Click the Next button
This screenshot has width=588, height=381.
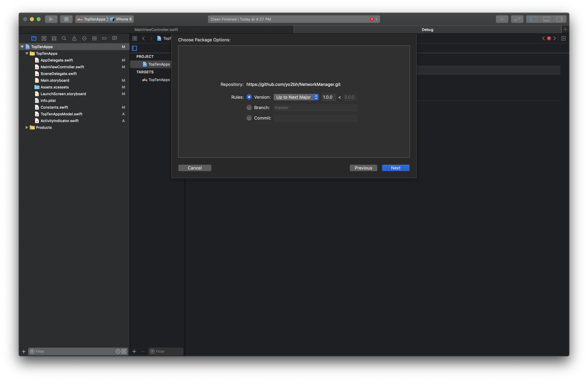[395, 168]
